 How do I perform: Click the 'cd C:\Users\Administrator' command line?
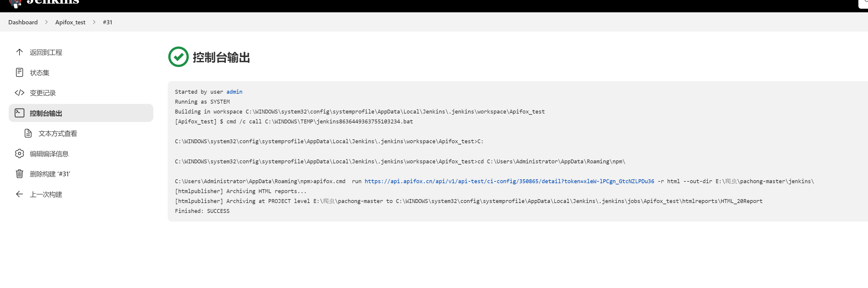pos(400,161)
